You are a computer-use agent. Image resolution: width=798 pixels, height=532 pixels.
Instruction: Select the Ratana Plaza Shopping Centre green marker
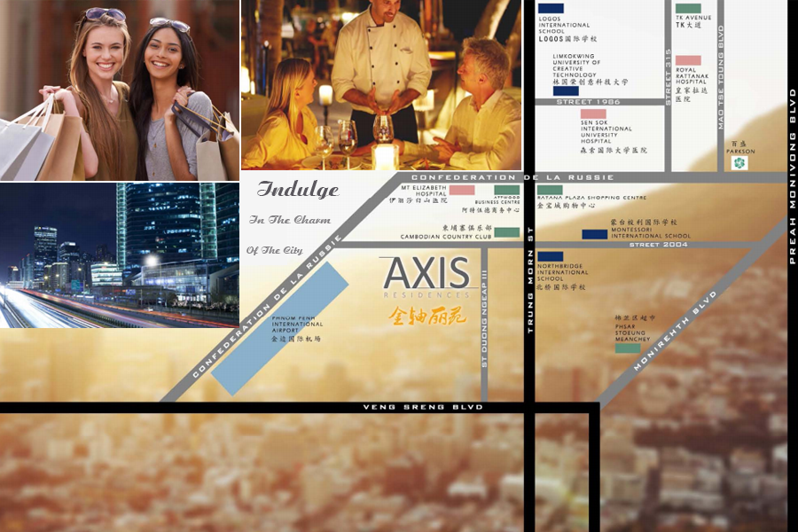548,189
